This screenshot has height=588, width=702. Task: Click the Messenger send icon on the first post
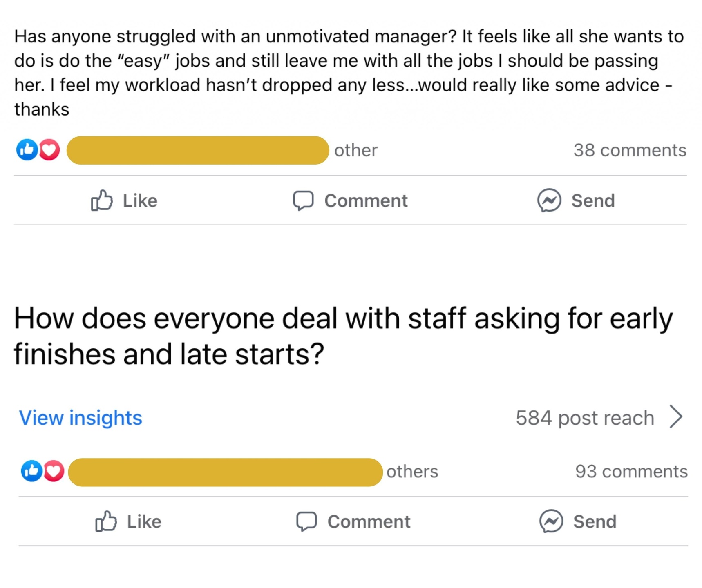point(549,200)
